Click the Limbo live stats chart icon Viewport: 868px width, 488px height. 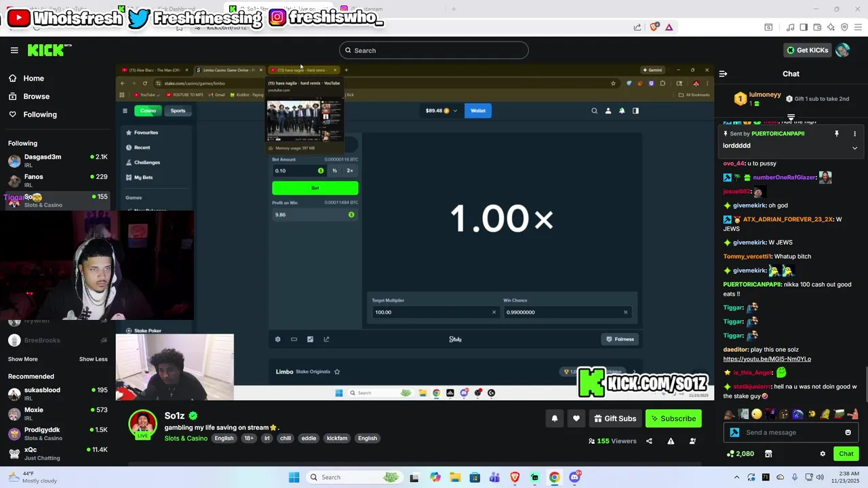[x=310, y=339]
